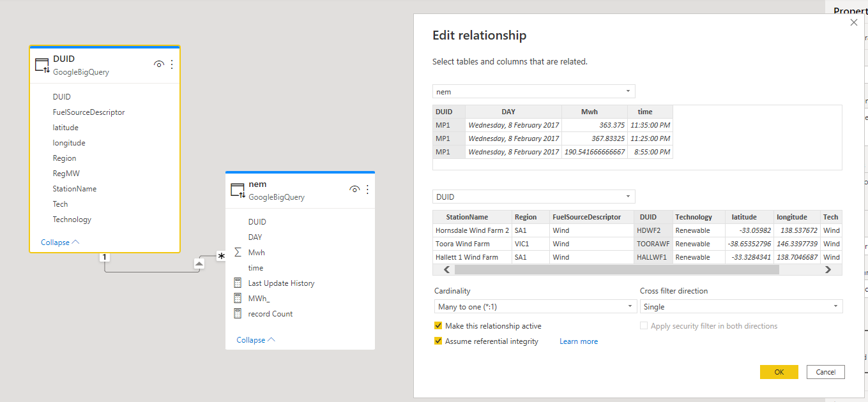Click the measure icon beside Last Update History
Screen dimensions: 868x402
(x=238, y=283)
